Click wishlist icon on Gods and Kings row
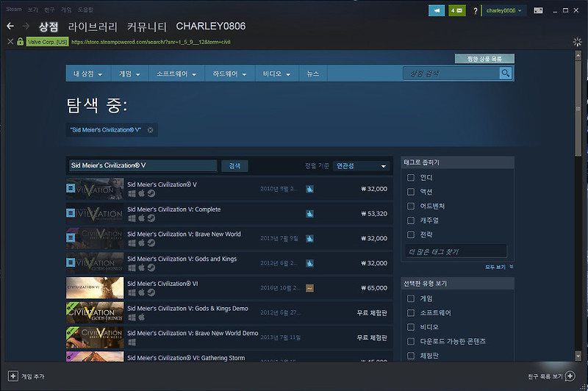Viewport: 588px width, 391px height. pyautogui.click(x=309, y=263)
